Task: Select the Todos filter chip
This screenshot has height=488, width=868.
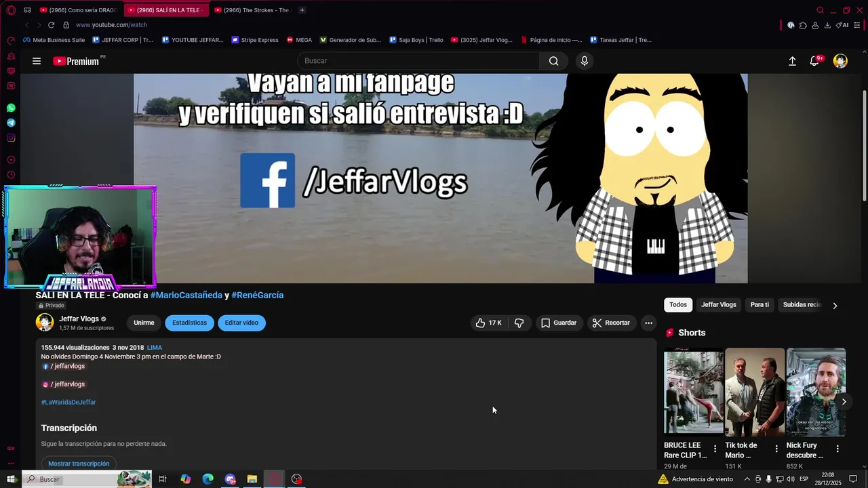Action: [678, 305]
